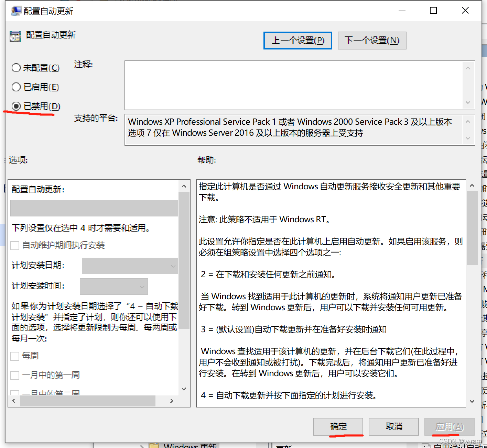Toggle the 一月中的第一周 checkbox
The height and width of the screenshot is (448, 487).
click(x=15, y=375)
